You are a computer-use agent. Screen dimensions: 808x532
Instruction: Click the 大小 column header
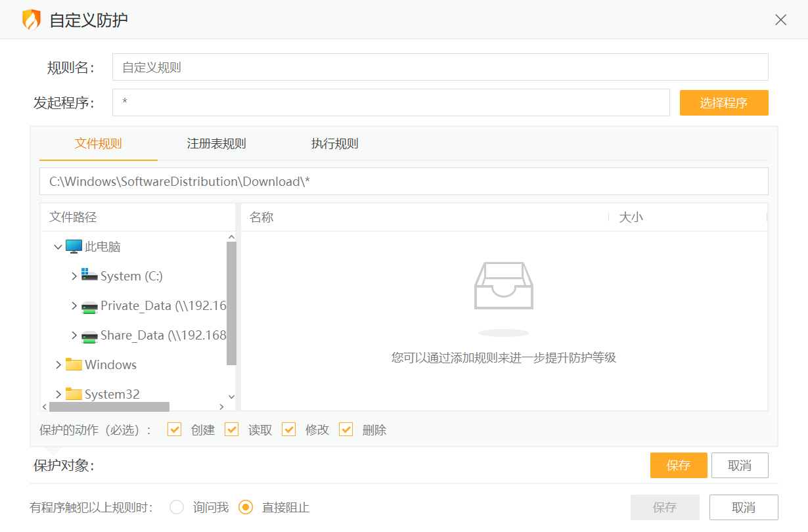click(688, 217)
